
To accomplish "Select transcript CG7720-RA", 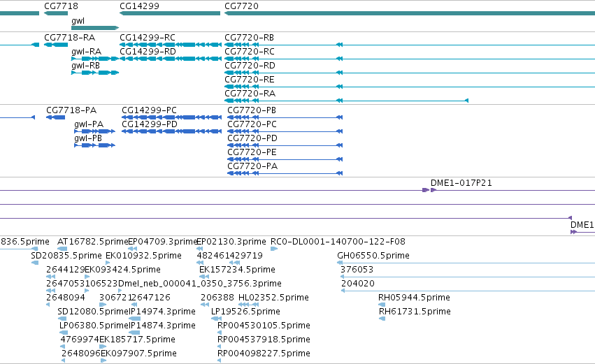I will click(250, 94).
